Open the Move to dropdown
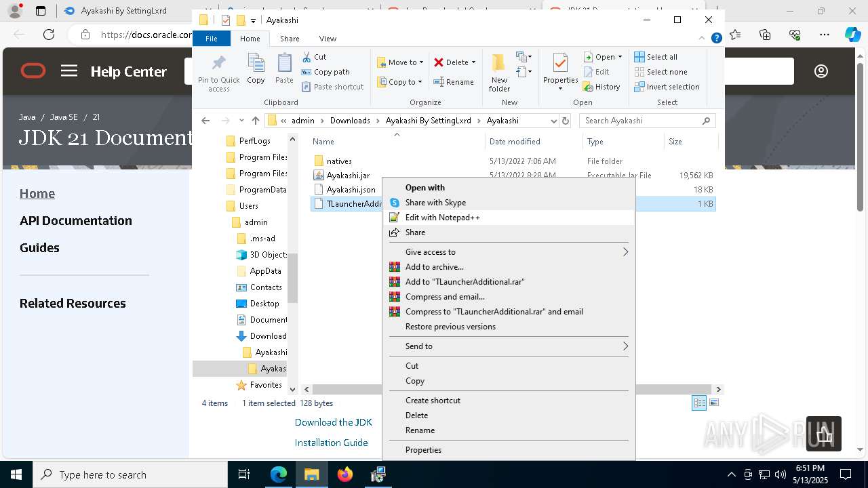This screenshot has height=488, width=868. (400, 62)
